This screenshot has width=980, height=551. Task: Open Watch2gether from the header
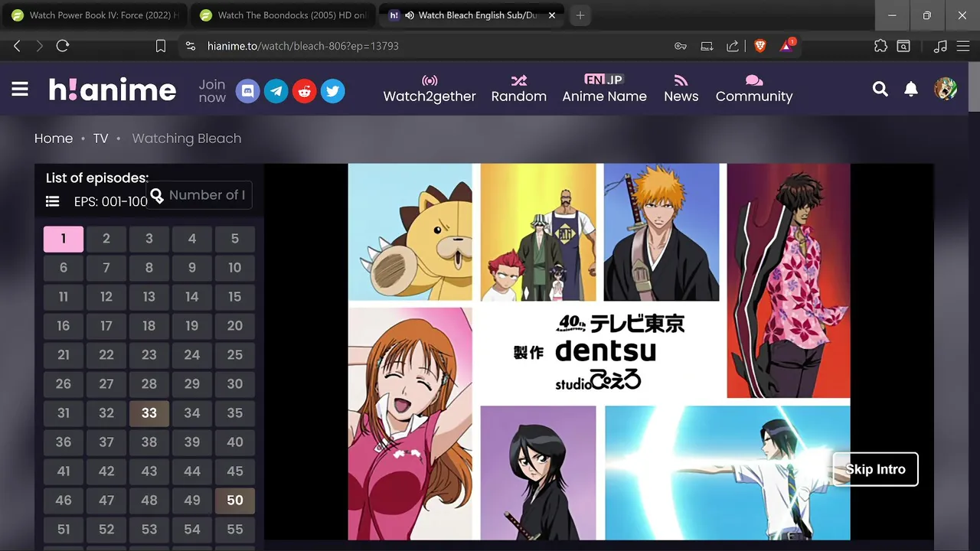pos(430,89)
